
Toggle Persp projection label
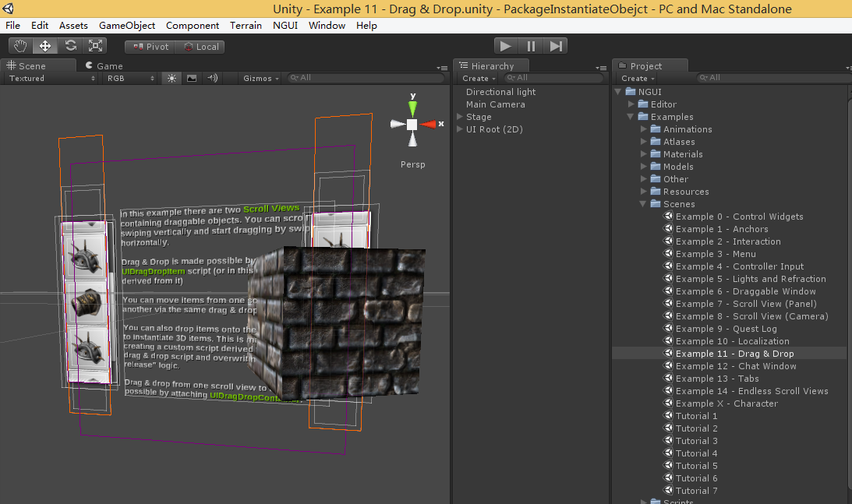pos(413,164)
